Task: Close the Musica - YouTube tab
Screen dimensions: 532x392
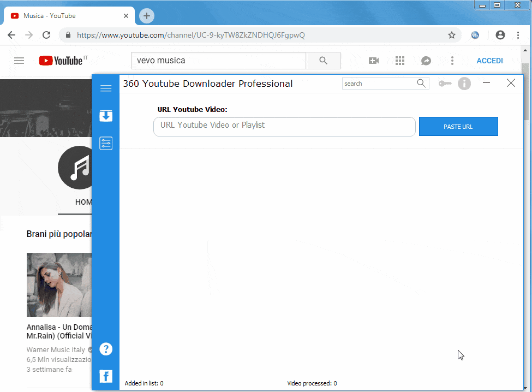Action: click(x=126, y=16)
